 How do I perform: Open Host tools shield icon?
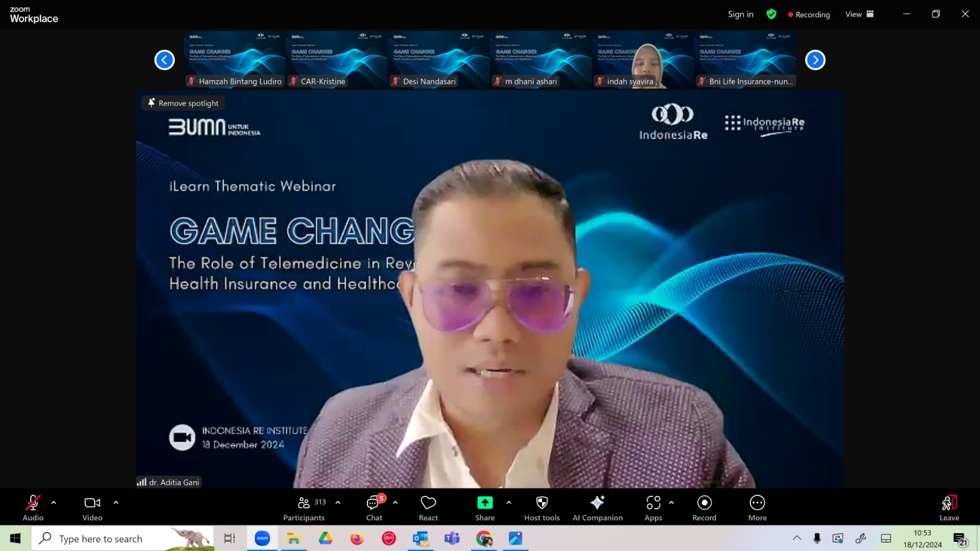coord(541,508)
